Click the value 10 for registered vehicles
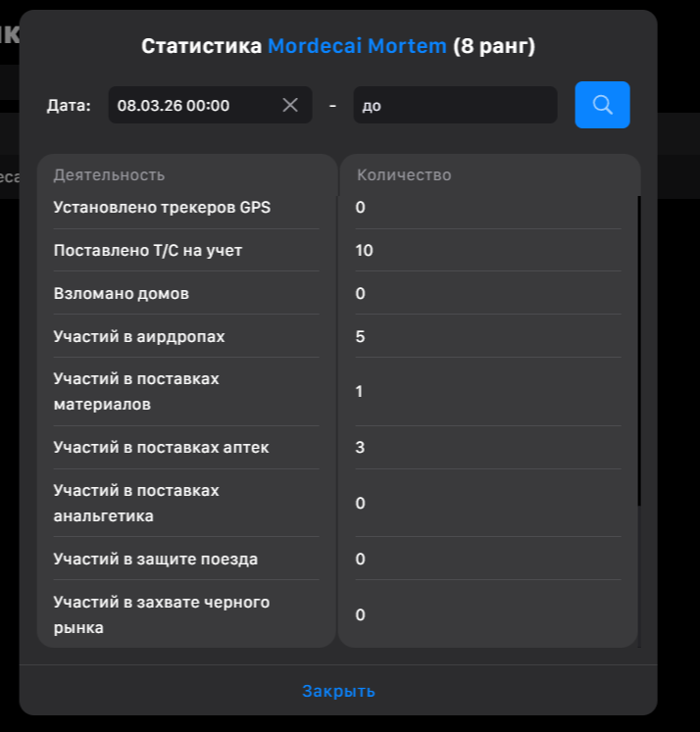700x732 pixels. 365,251
